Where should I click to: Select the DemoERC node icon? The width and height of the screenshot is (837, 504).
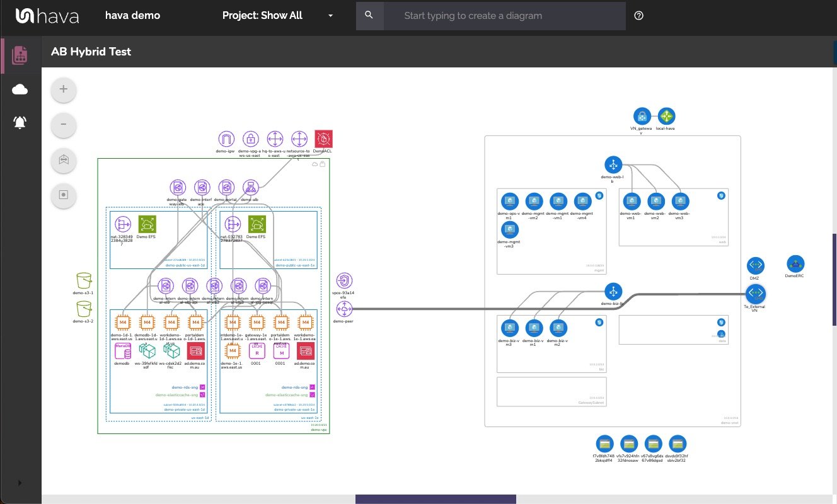click(x=795, y=264)
